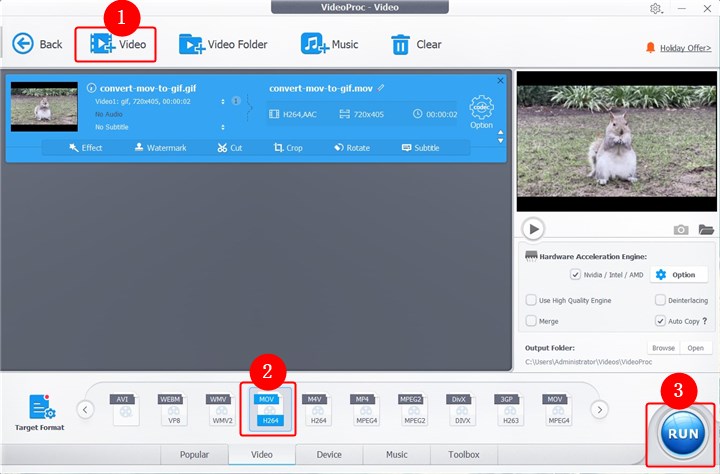Screen dimensions: 720x474
Task: Open the folder icon below the preview
Action: click(x=706, y=229)
